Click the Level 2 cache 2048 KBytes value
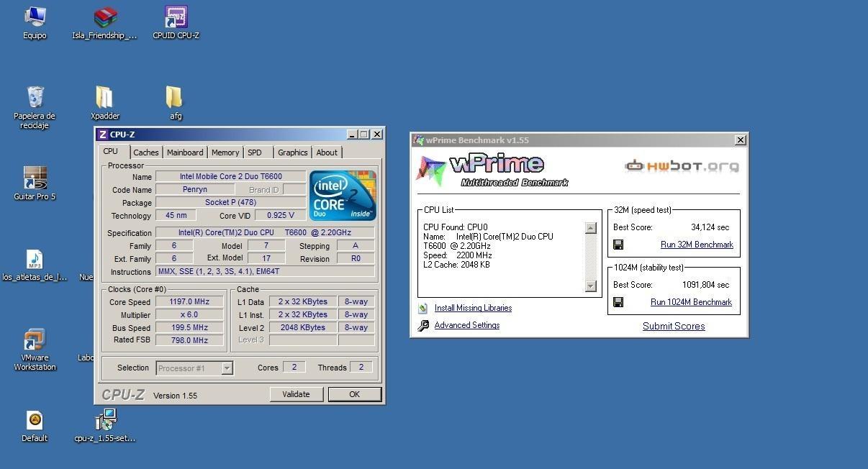 coord(303,328)
